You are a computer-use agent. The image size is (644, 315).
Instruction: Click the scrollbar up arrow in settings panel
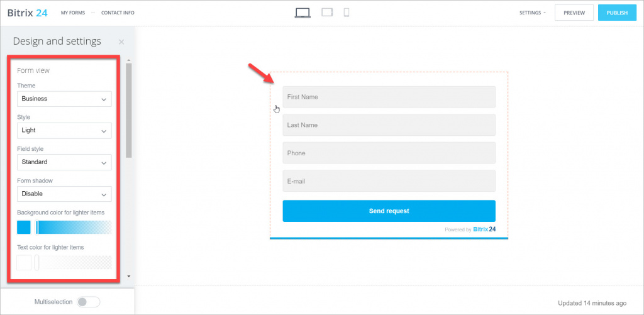point(129,60)
